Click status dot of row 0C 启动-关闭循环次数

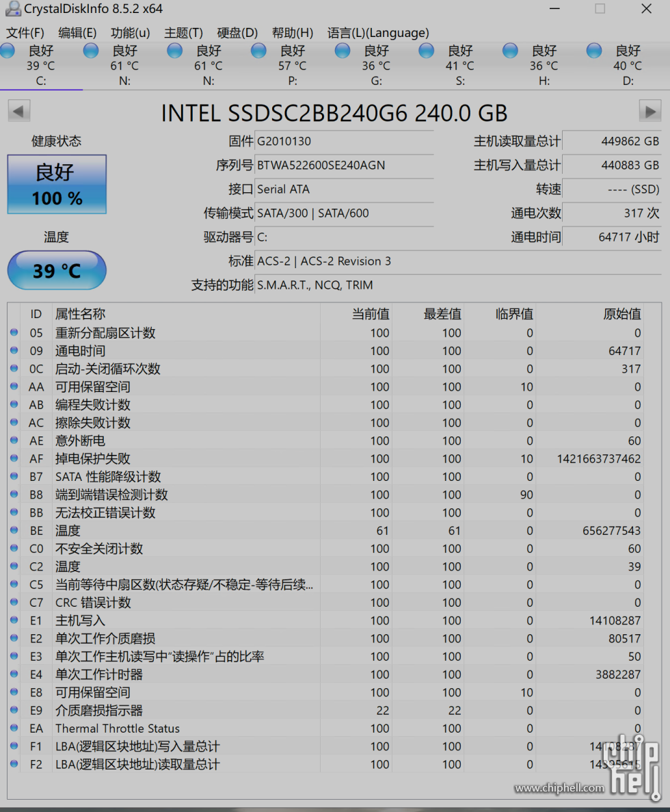14,368
